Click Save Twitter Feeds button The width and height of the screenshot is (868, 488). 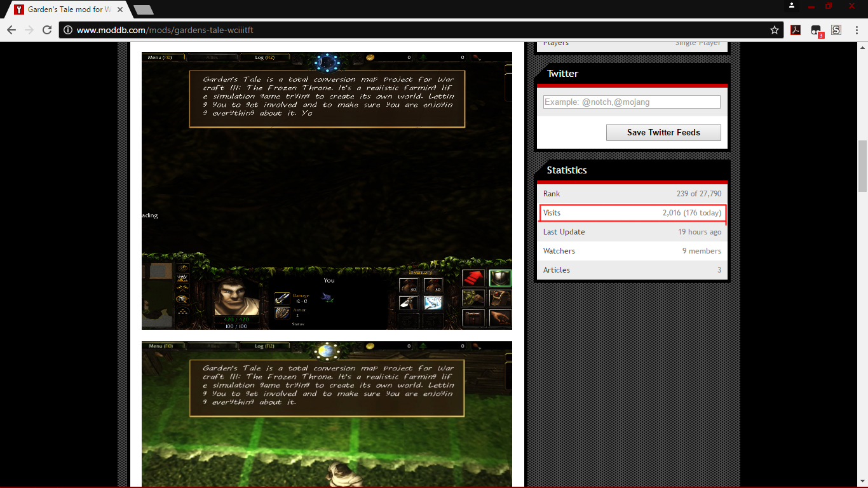tap(663, 132)
